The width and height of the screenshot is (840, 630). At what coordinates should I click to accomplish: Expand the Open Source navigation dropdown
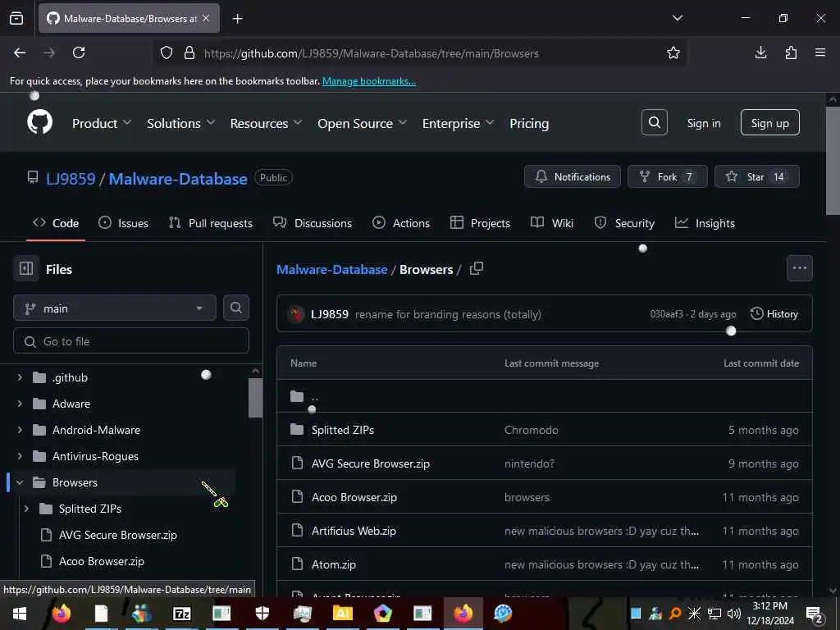[x=362, y=123]
